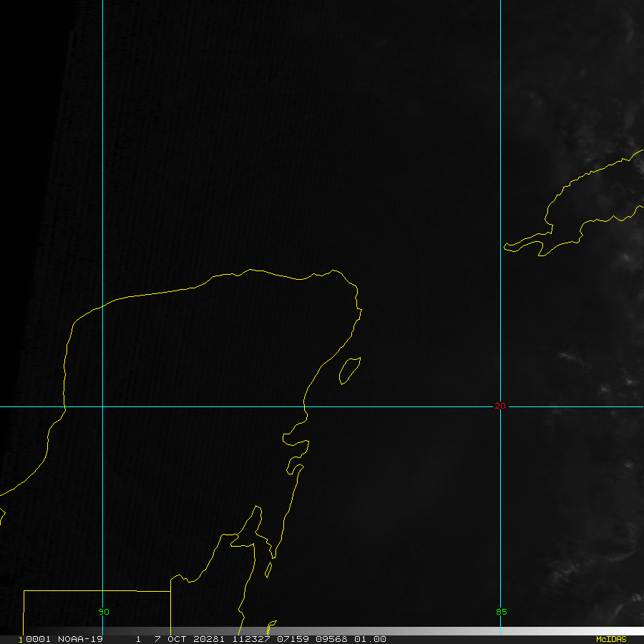Viewport: 644px width, 644px height.
Task: Click the green longitude label 85
Action: pos(502,612)
